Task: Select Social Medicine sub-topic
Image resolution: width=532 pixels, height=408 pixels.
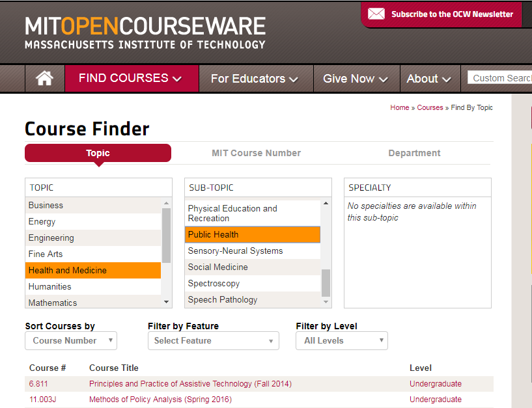Action: (x=218, y=267)
